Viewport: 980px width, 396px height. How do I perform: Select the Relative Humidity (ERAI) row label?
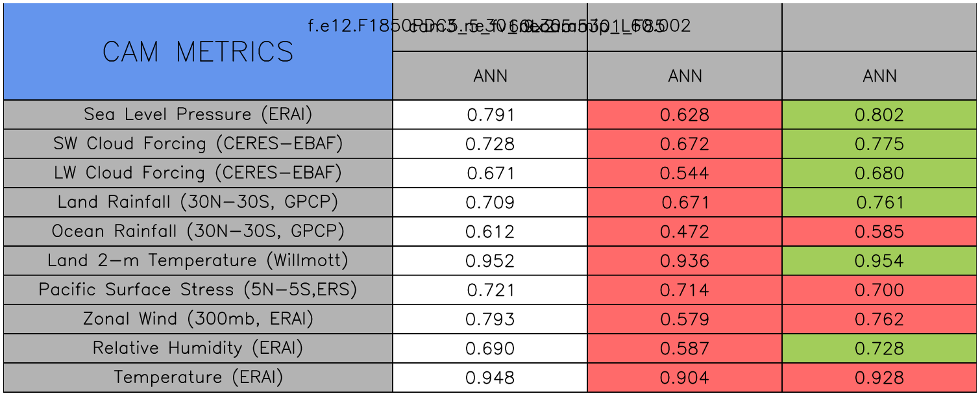pyautogui.click(x=198, y=349)
